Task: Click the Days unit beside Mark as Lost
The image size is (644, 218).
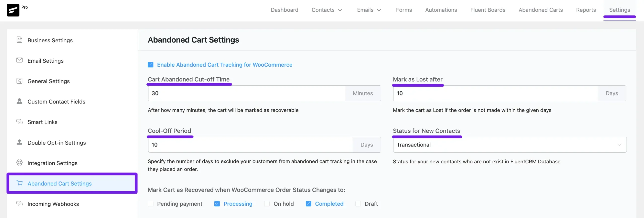Action: (612, 93)
